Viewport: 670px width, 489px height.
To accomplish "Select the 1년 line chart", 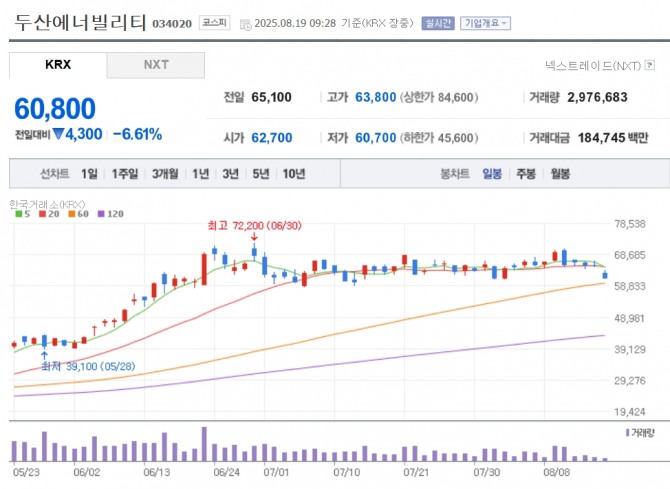I will tap(201, 174).
